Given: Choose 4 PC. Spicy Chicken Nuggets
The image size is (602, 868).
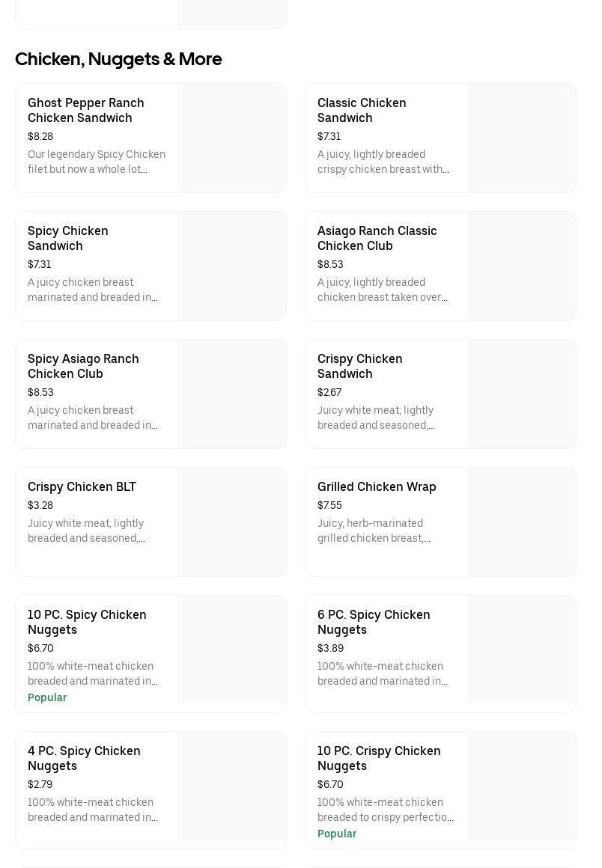Looking at the screenshot, I should point(84,758).
